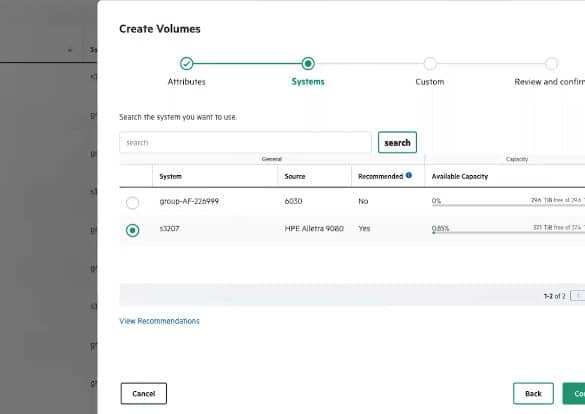This screenshot has width=585, height=414.
Task: Open the Attributes step label
Action: pyautogui.click(x=186, y=82)
